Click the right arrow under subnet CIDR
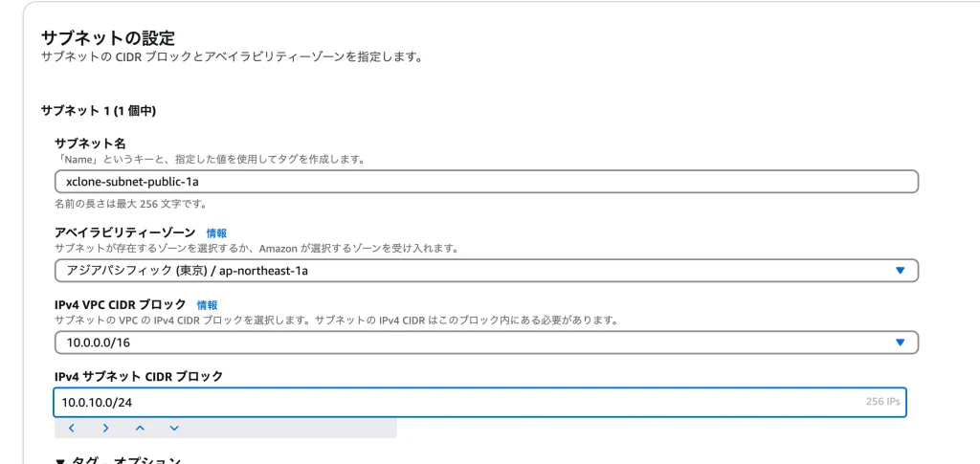 pos(105,428)
